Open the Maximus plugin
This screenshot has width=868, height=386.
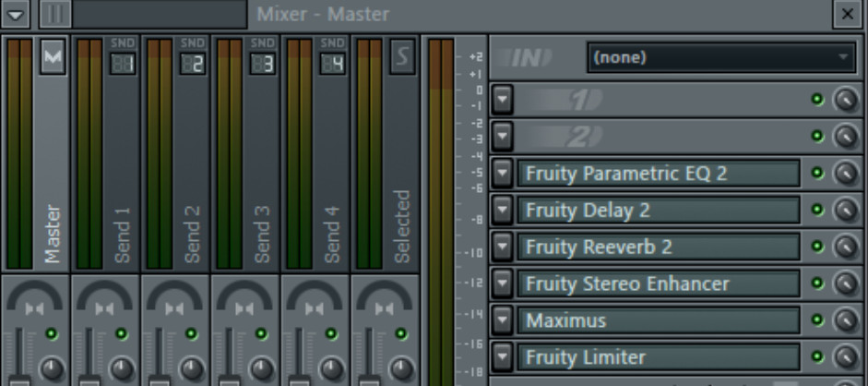(x=659, y=320)
